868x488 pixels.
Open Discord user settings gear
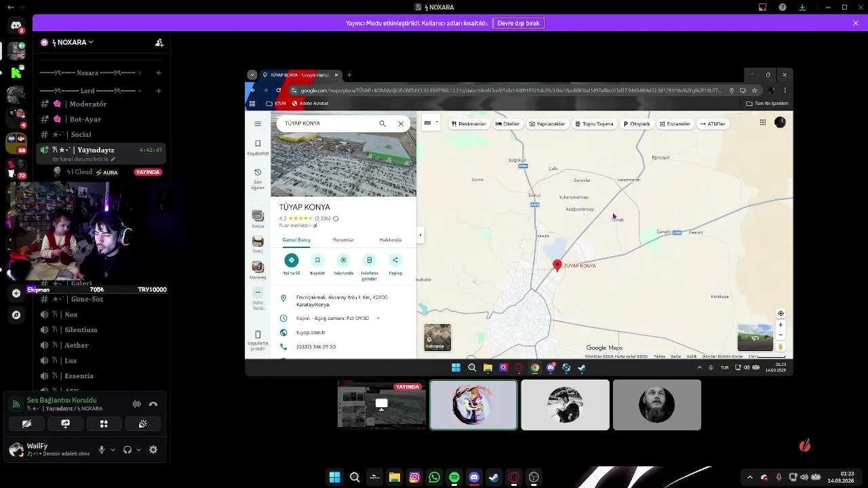153,449
